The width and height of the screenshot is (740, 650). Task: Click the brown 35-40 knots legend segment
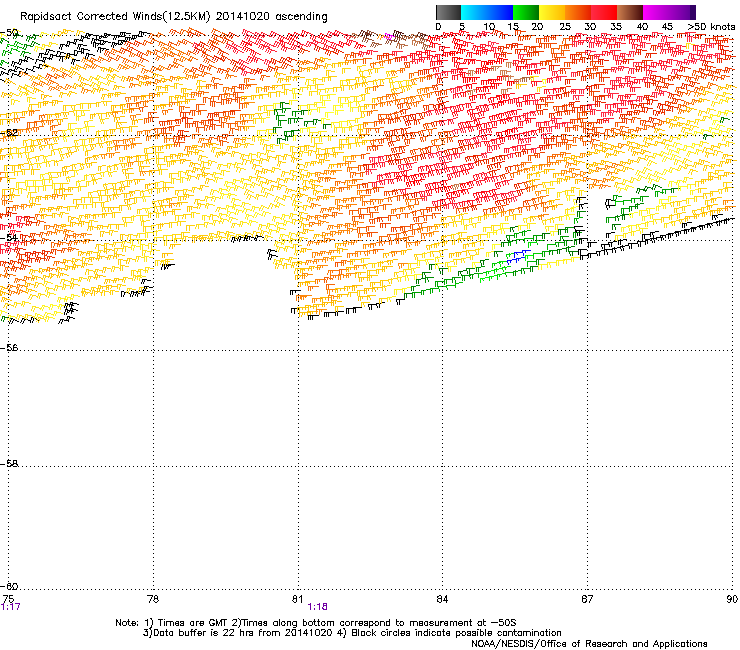[x=630, y=12]
